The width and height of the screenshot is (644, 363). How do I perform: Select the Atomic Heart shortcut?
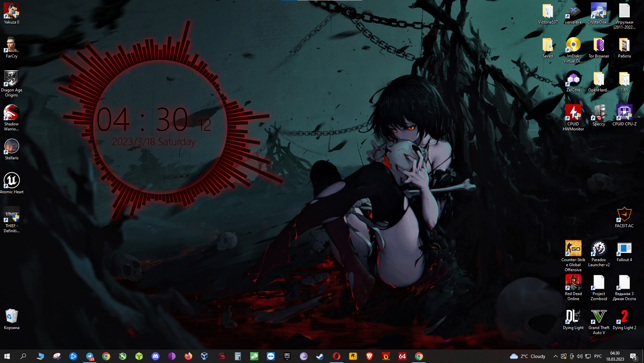point(11,184)
